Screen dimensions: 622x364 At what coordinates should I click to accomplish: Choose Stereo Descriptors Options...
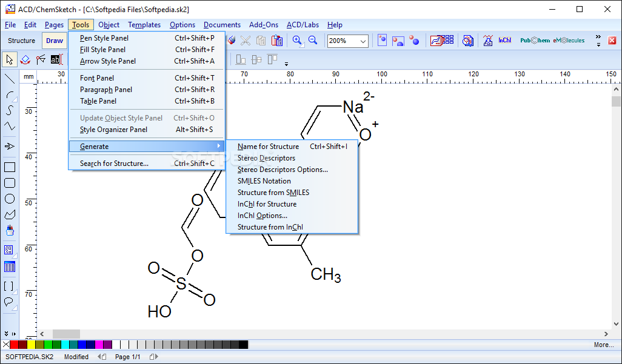pyautogui.click(x=292, y=170)
